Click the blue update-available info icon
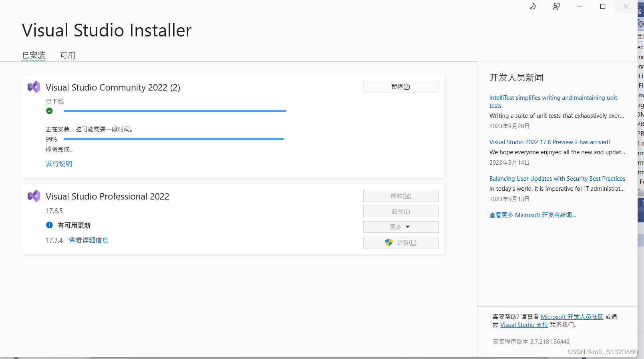The width and height of the screenshot is (644, 359). click(49, 225)
